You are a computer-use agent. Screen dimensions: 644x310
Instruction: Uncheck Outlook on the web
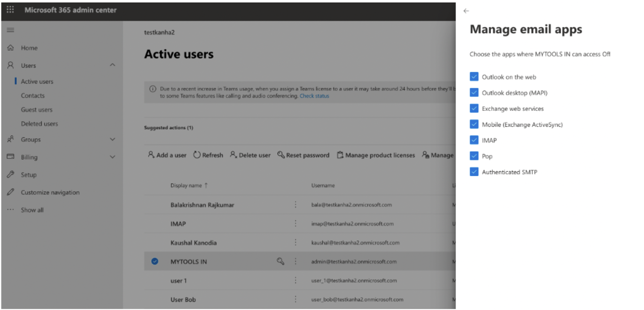(x=474, y=77)
